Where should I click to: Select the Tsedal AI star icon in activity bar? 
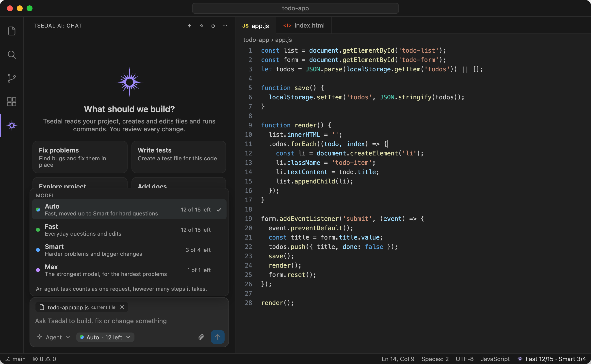point(12,125)
